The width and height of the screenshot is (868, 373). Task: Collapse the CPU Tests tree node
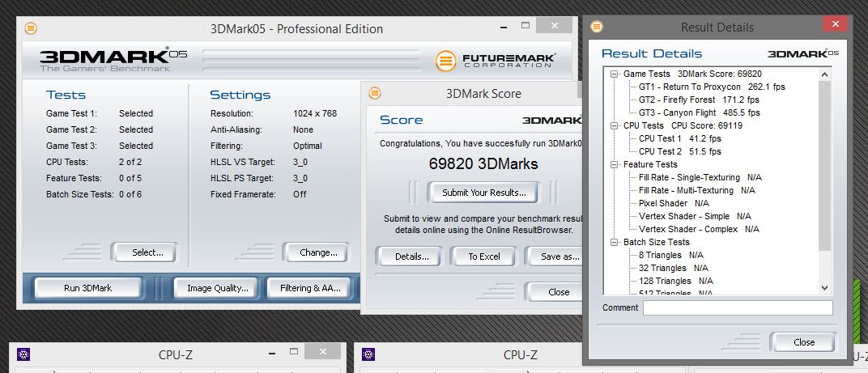coord(614,125)
